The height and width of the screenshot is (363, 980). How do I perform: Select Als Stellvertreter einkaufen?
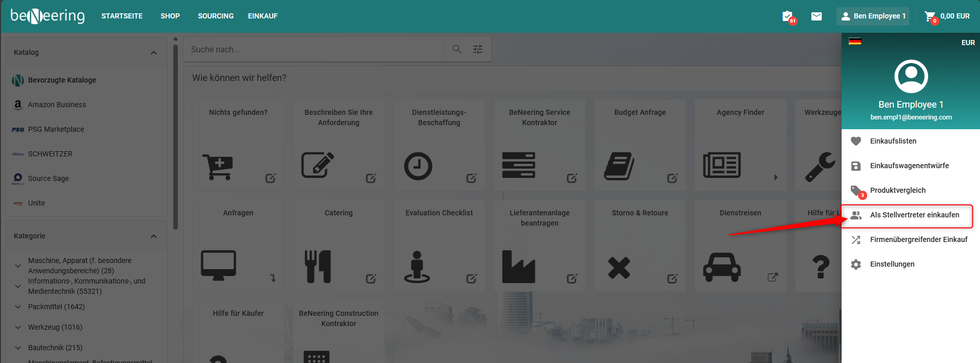pyautogui.click(x=914, y=215)
